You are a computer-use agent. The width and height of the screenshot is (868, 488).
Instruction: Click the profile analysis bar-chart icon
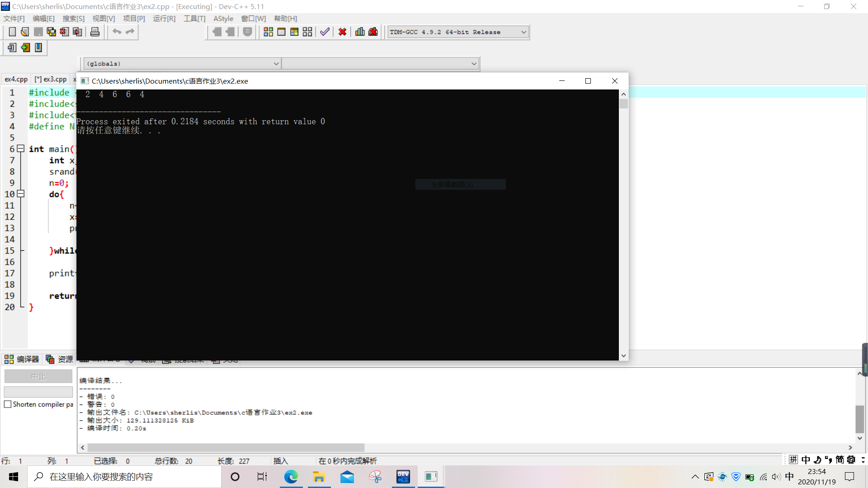coord(360,32)
